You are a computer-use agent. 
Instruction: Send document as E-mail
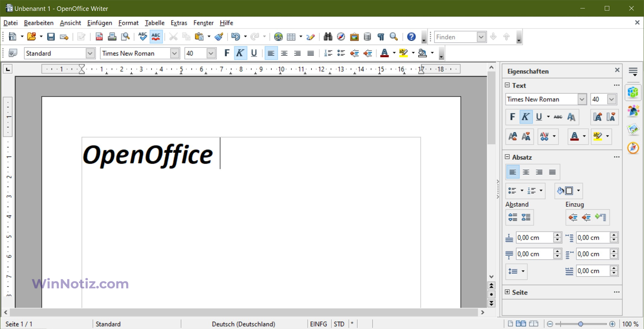pyautogui.click(x=64, y=37)
